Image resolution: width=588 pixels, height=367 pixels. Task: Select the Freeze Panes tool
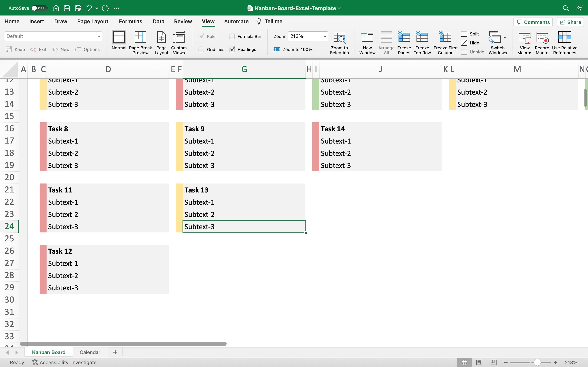(x=404, y=42)
